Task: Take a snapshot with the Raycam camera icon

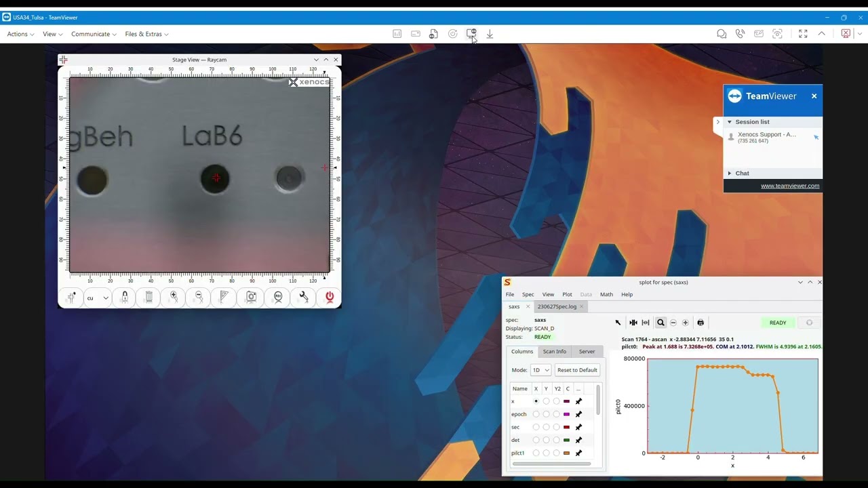Action: point(252,297)
